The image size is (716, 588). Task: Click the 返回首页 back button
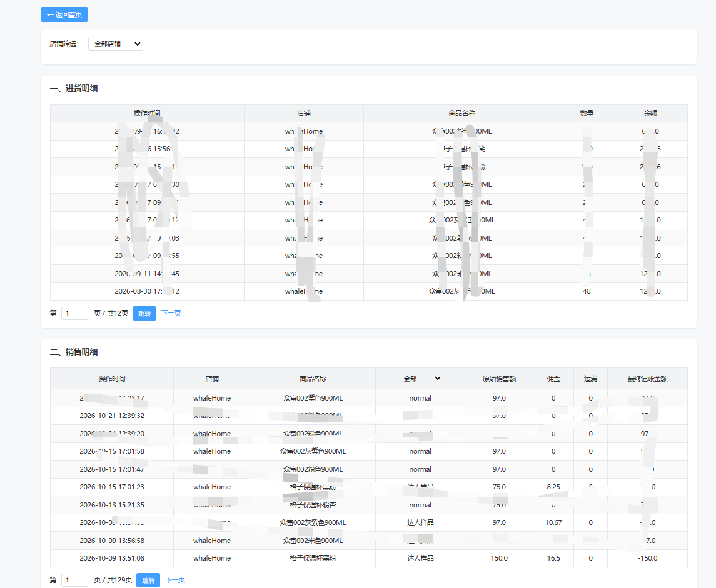64,14
